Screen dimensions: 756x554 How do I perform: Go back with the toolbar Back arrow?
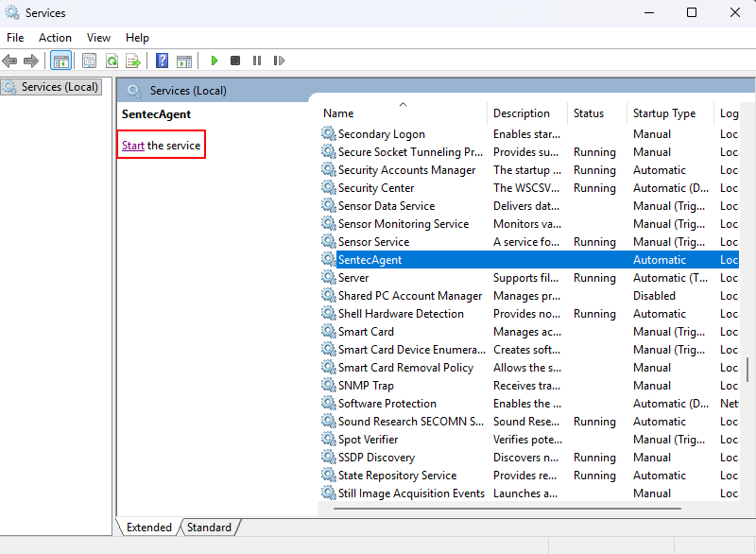coord(9,61)
